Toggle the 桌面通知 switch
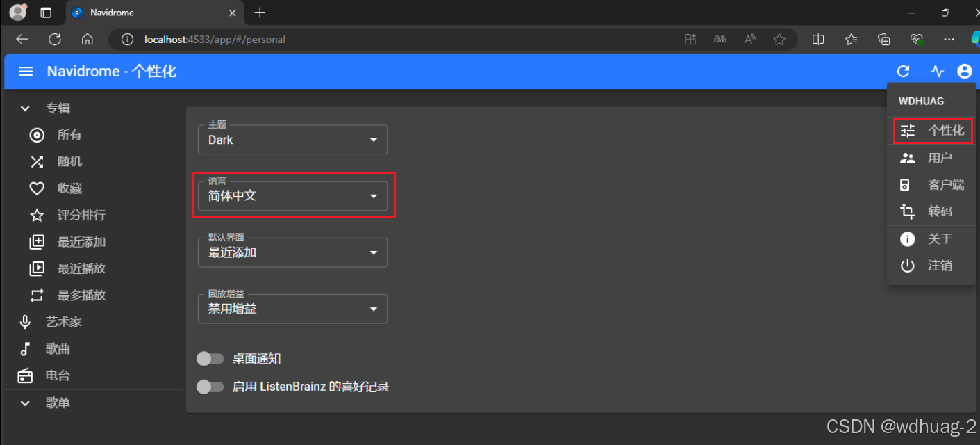 click(x=210, y=359)
